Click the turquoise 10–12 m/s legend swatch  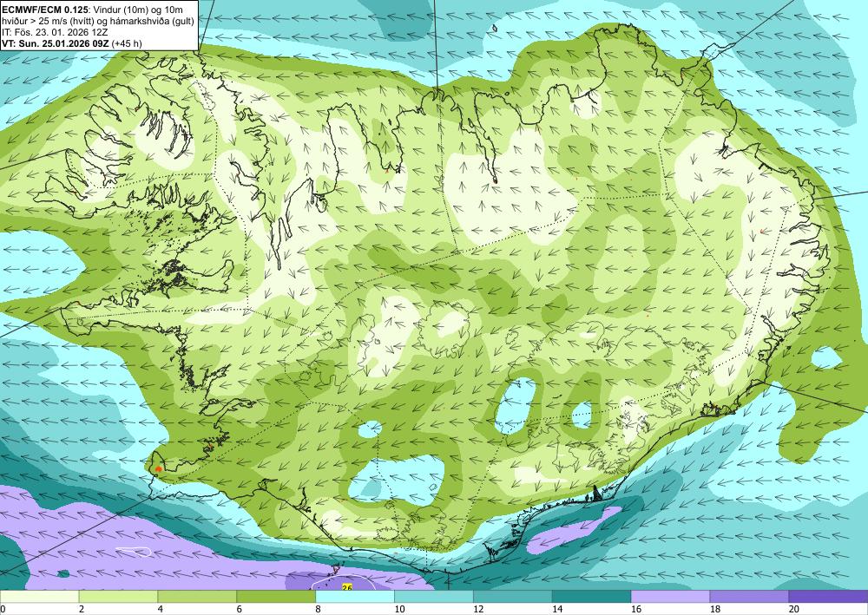pos(434,597)
